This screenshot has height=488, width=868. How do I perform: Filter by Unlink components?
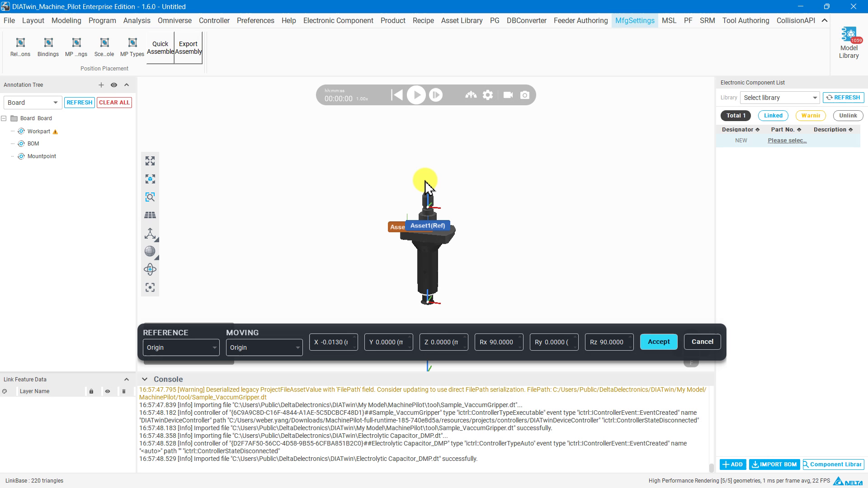(x=848, y=116)
